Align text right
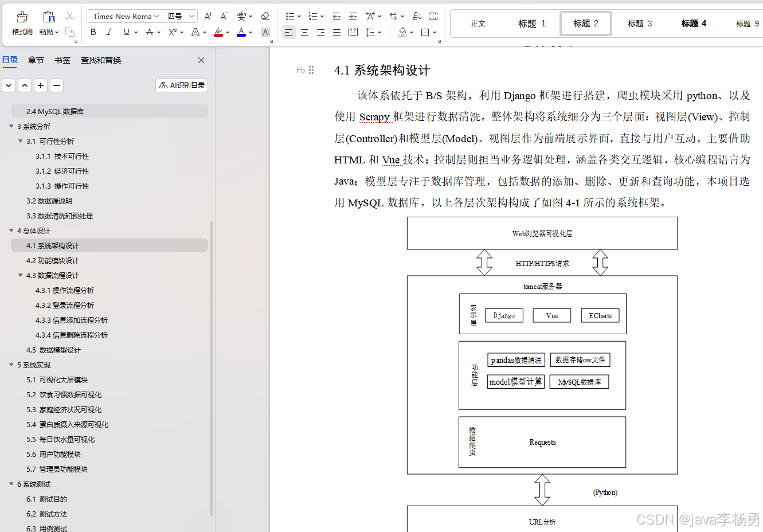This screenshot has height=532, width=763. [320, 32]
